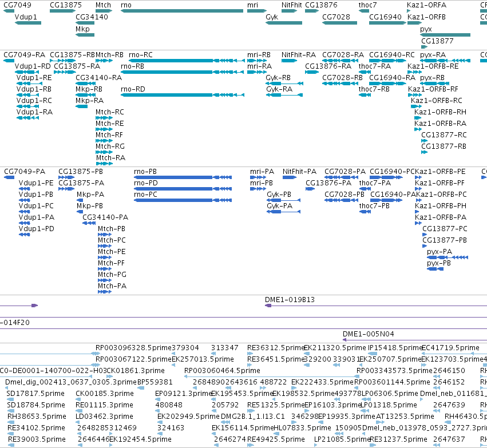Select transcript Gyk-RB
487x448 pixels.
(284, 83)
